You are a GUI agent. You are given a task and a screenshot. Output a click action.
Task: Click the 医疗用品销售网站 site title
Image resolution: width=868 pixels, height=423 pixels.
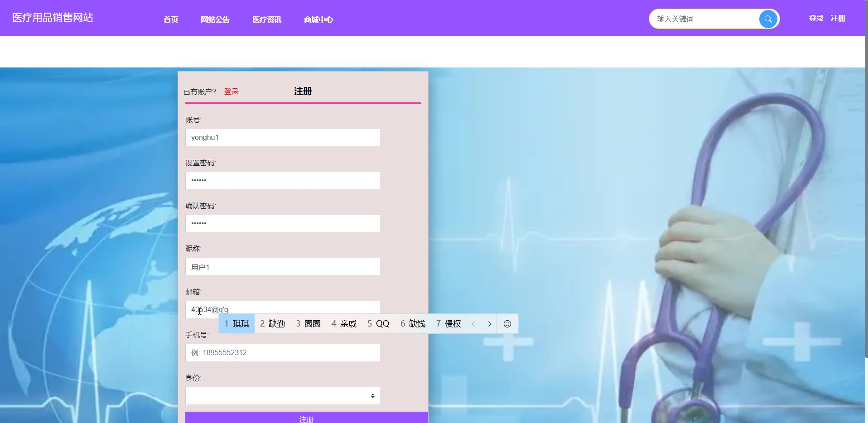click(x=53, y=18)
